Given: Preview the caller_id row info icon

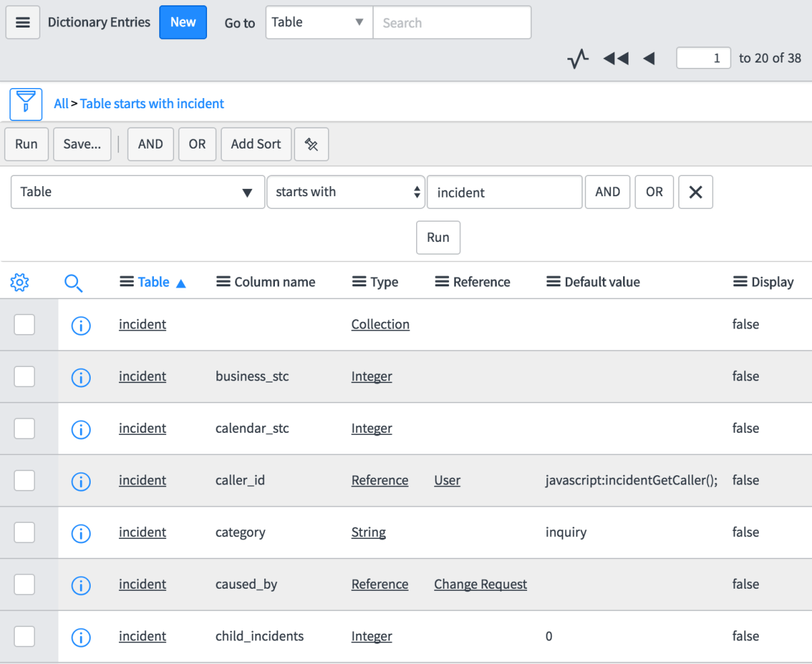Looking at the screenshot, I should tap(81, 481).
